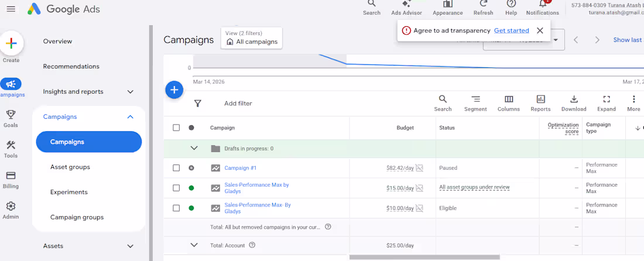Open Experiments page
This screenshot has height=261, width=644.
point(68,192)
